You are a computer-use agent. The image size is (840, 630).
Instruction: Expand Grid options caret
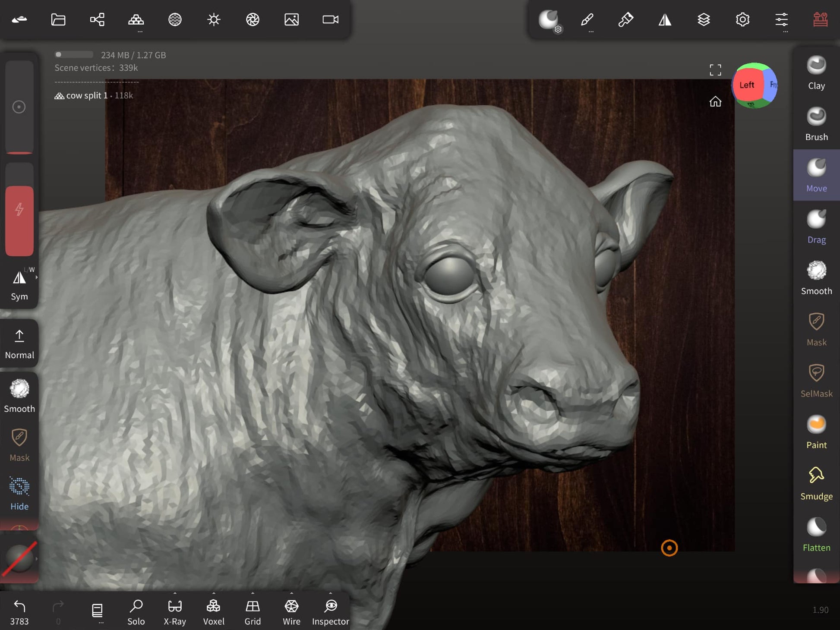(x=253, y=593)
